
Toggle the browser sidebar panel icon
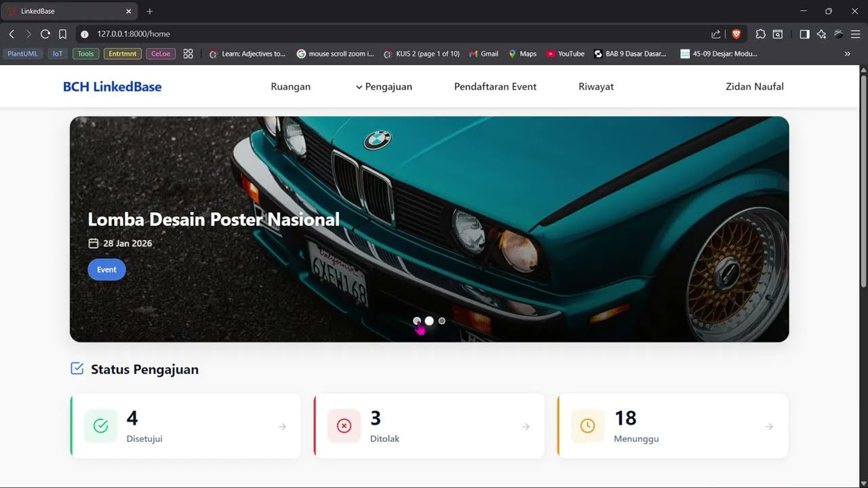(x=804, y=34)
